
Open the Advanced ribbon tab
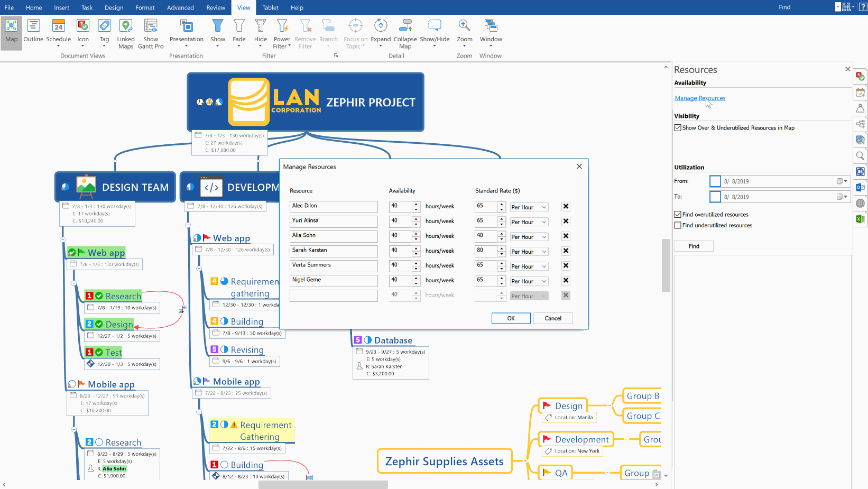(180, 7)
